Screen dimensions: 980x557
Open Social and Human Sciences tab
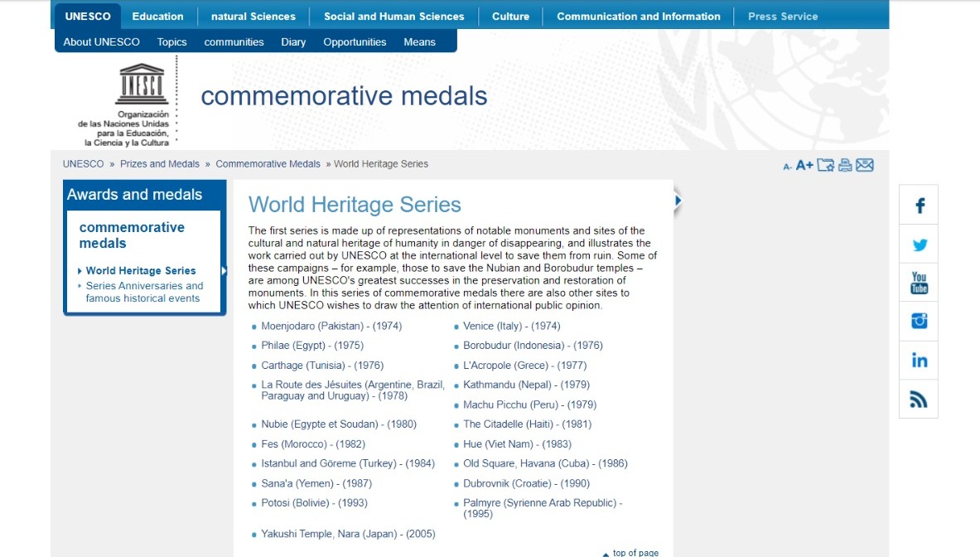tap(393, 17)
